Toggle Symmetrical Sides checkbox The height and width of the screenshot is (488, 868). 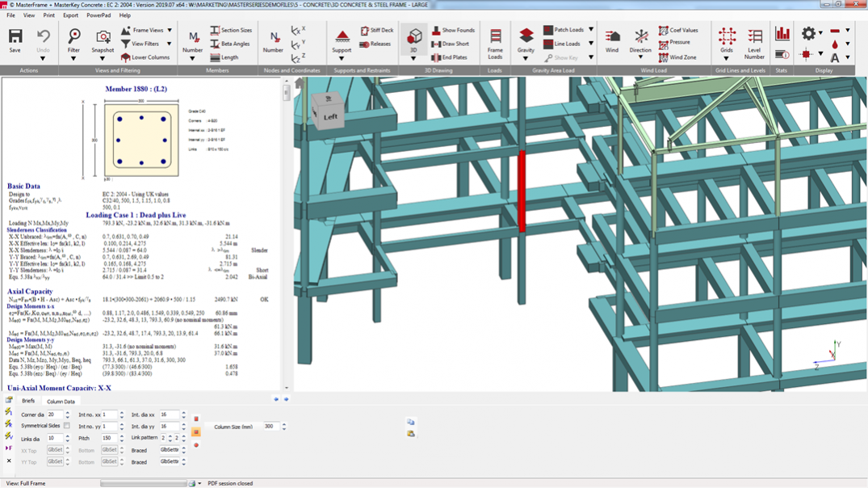click(x=66, y=426)
